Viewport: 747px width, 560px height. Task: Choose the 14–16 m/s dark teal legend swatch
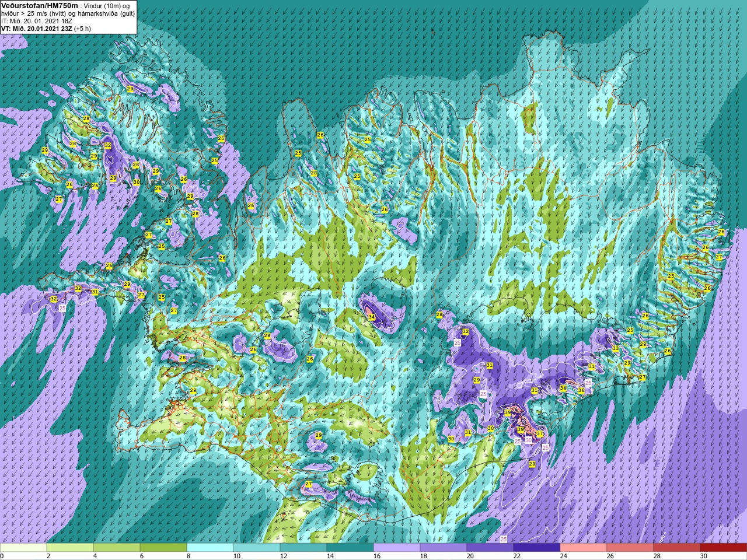pos(350,548)
